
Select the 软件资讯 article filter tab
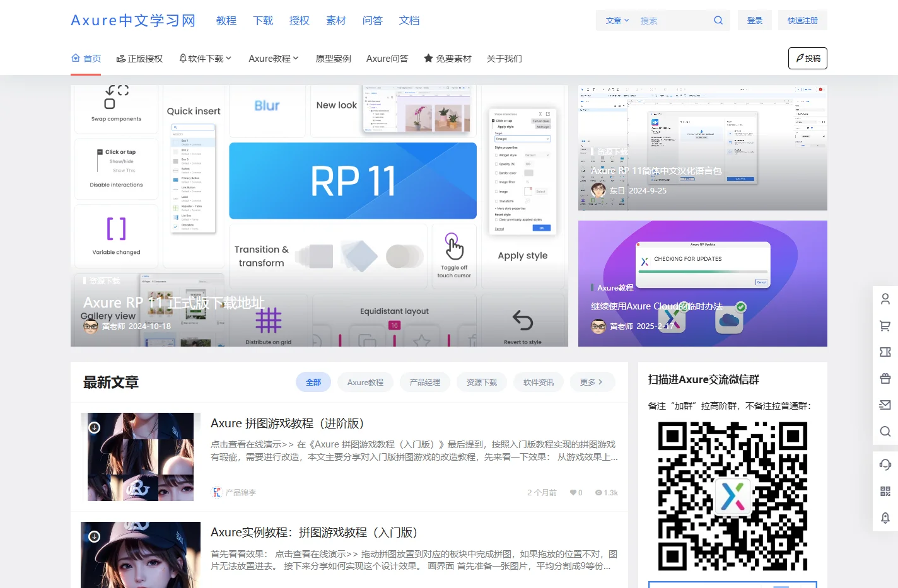[539, 382]
